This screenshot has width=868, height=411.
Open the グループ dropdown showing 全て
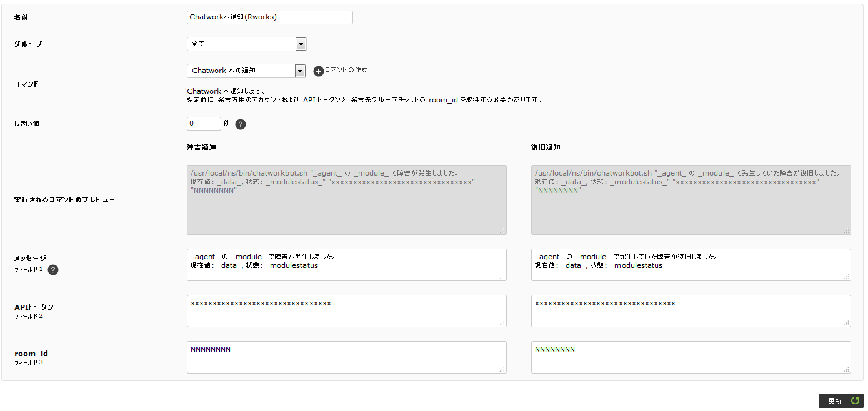(x=246, y=44)
